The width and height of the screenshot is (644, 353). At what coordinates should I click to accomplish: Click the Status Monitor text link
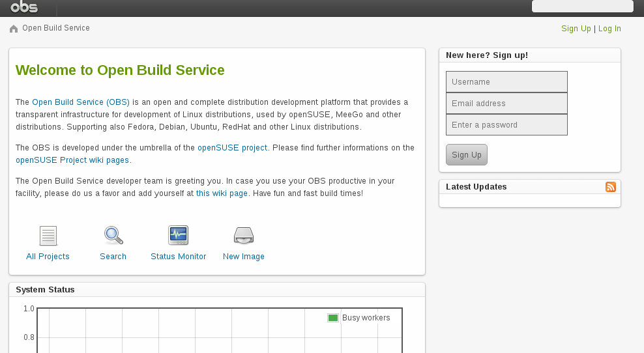click(178, 256)
